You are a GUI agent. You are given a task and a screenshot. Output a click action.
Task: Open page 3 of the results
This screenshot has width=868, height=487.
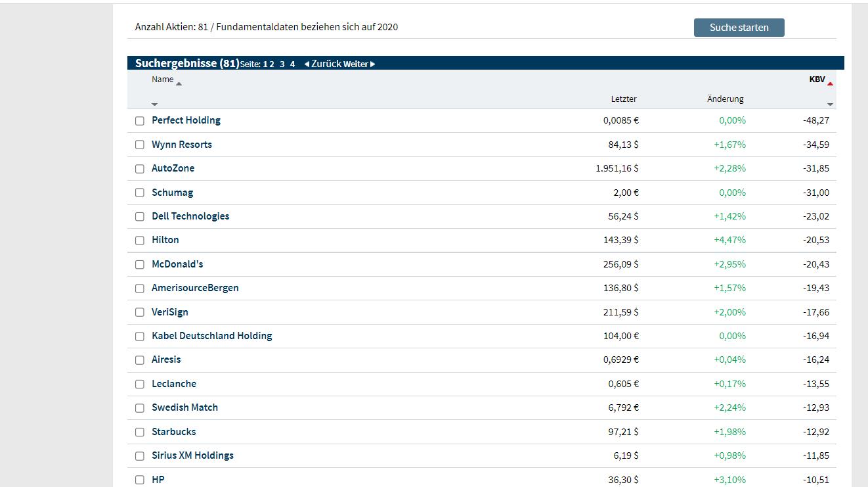tap(282, 64)
